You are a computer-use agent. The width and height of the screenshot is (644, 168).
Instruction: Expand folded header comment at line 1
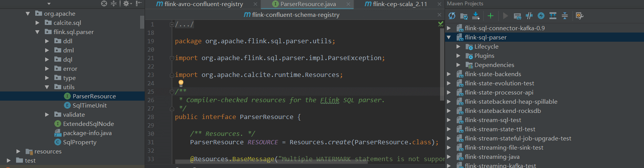tap(172, 24)
